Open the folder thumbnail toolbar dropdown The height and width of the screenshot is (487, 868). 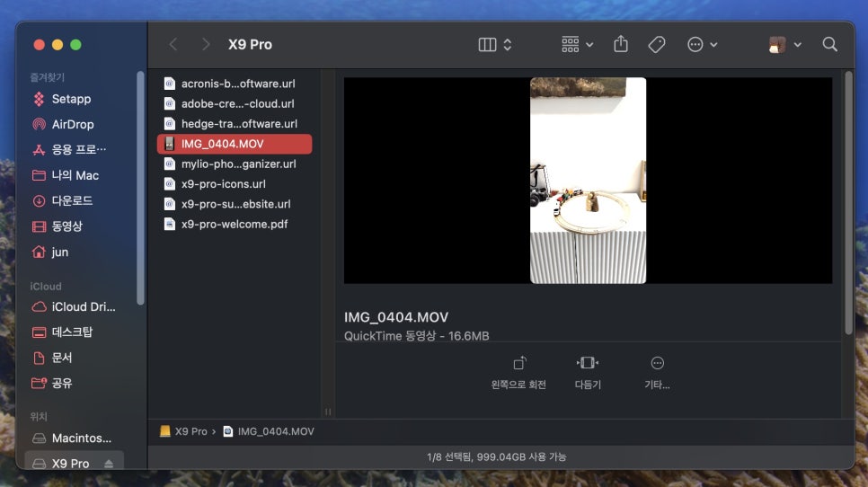pyautogui.click(x=785, y=44)
